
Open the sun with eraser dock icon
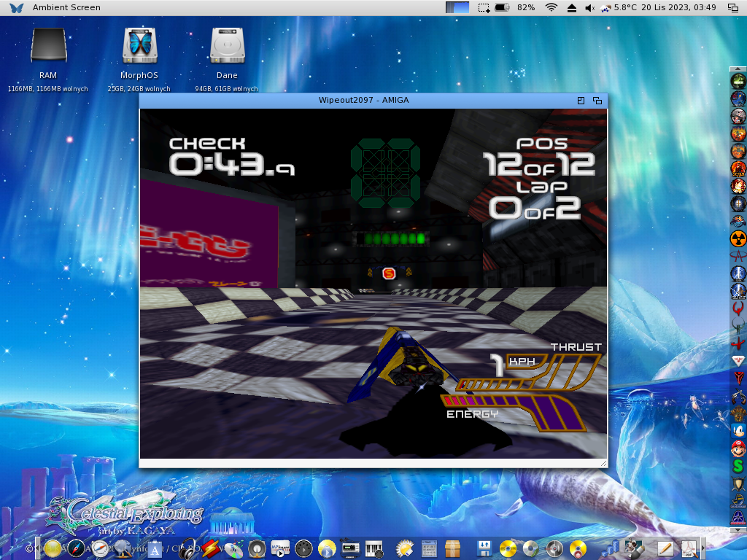(x=405, y=548)
